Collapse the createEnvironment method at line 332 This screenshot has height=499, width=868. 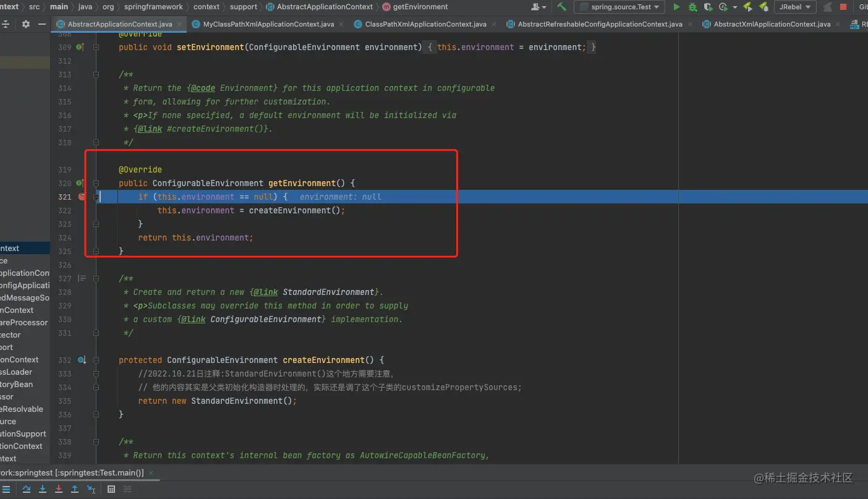click(x=96, y=360)
